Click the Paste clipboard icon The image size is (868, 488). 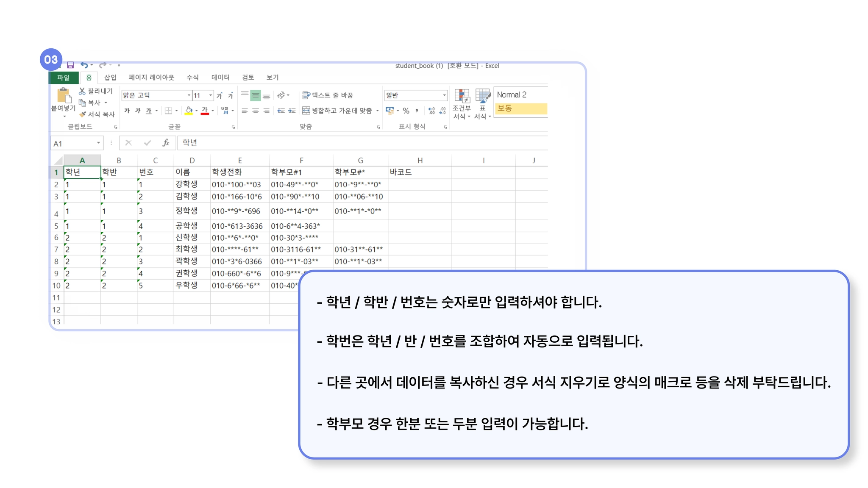pyautogui.click(x=64, y=96)
